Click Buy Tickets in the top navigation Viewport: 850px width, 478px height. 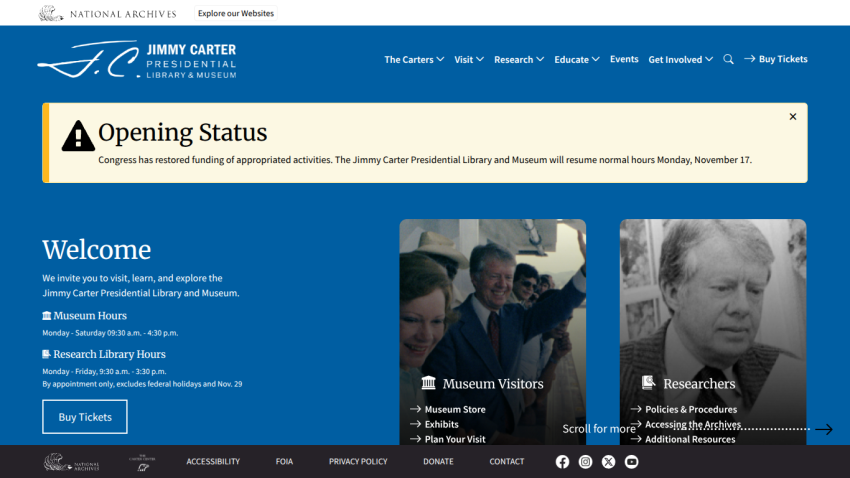pos(776,59)
